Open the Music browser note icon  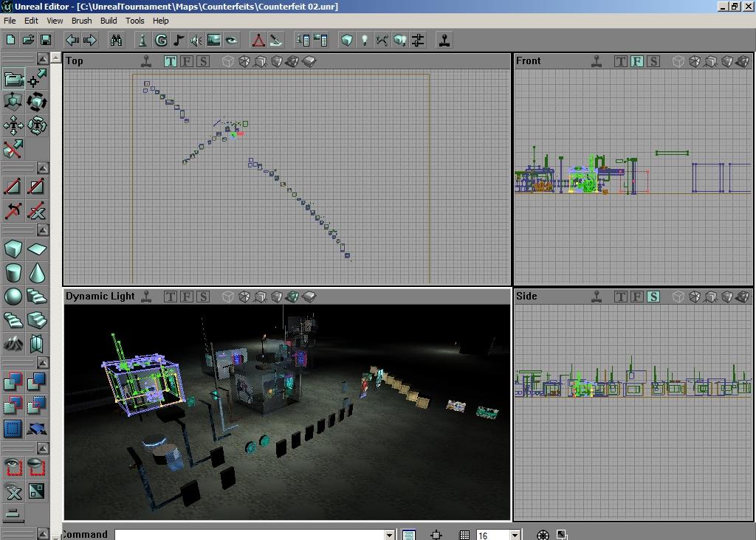(178, 40)
